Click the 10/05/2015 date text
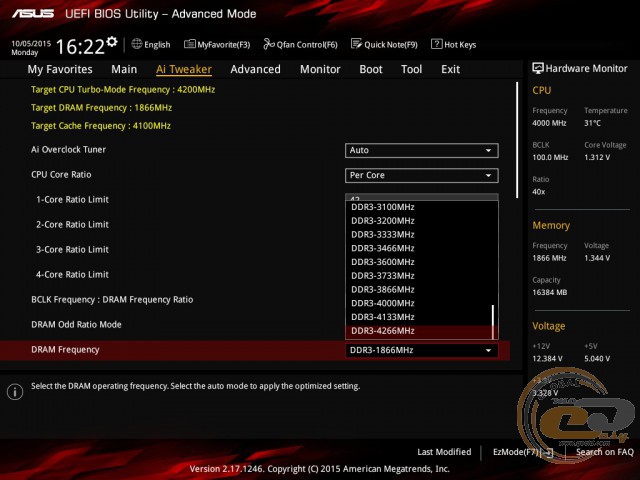 click(31, 43)
